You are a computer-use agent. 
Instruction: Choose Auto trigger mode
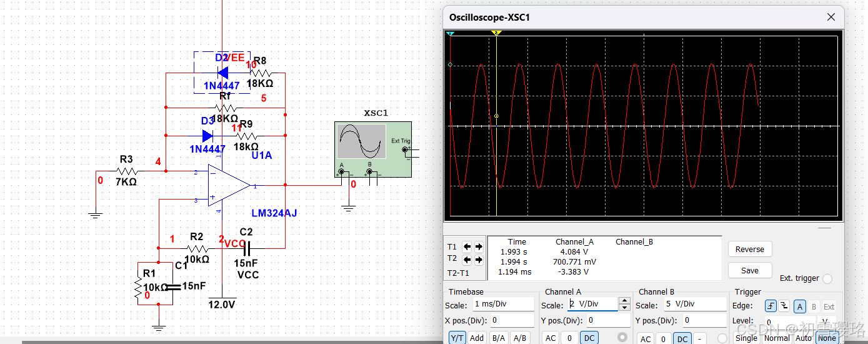click(804, 338)
